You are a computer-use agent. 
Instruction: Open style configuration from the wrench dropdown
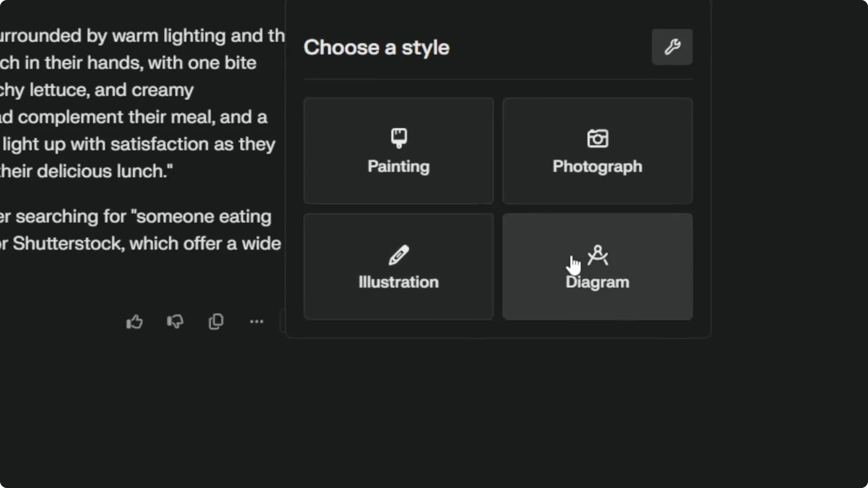point(672,47)
